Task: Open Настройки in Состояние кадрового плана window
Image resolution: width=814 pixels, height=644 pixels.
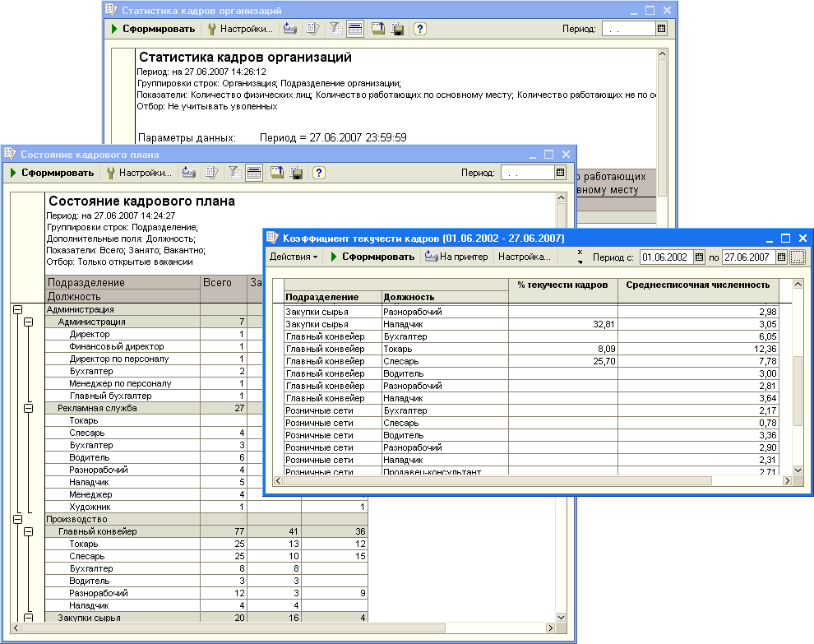Action: [x=139, y=173]
